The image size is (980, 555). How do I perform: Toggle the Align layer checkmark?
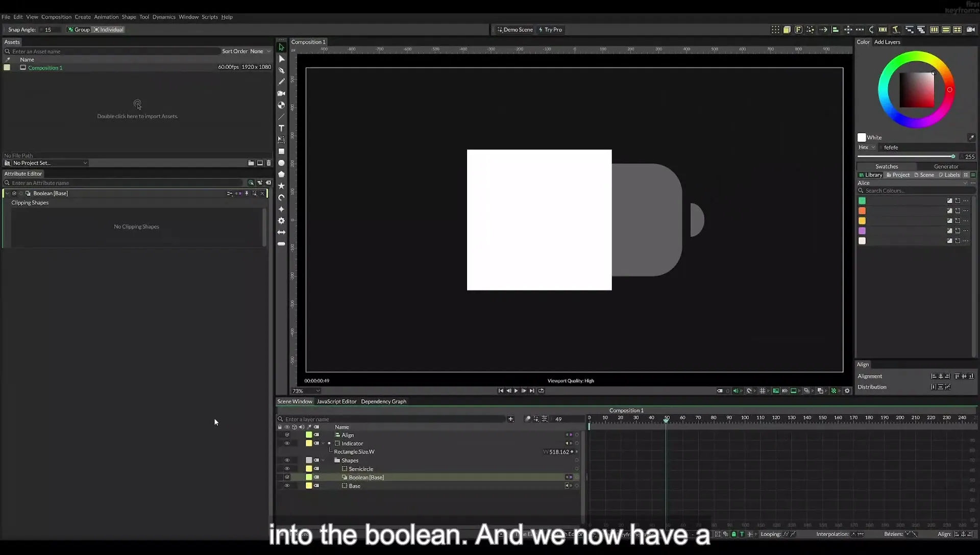[x=287, y=435]
